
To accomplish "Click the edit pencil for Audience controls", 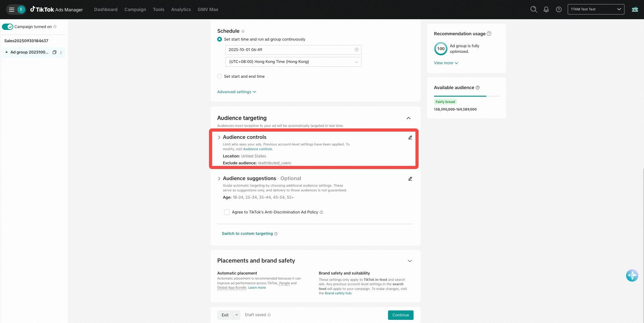I will [x=410, y=138].
